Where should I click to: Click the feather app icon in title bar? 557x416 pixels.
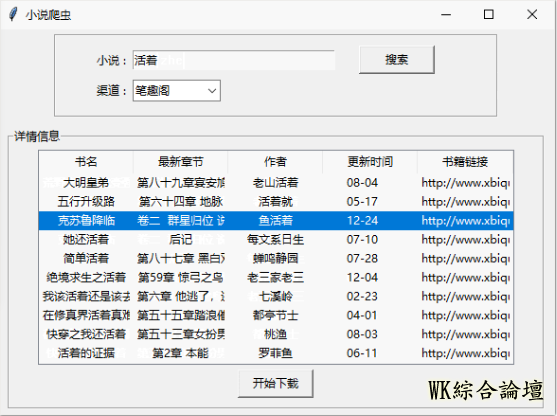[13, 15]
